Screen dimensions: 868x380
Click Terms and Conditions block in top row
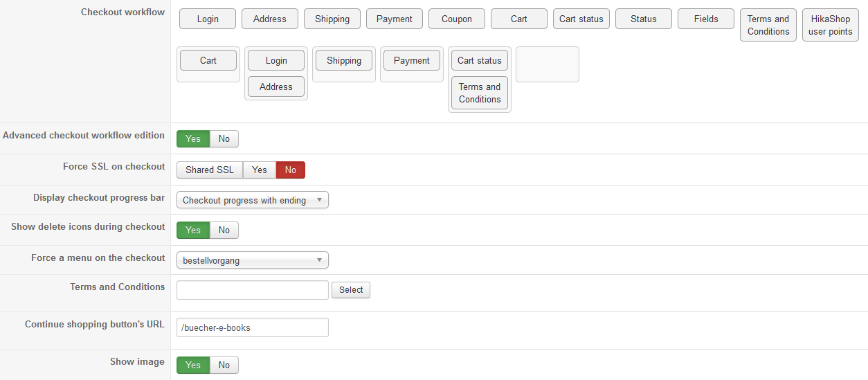pyautogui.click(x=768, y=25)
